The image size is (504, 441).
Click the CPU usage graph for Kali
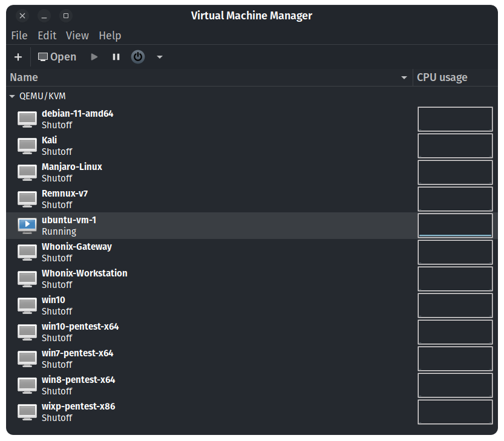tap(455, 146)
